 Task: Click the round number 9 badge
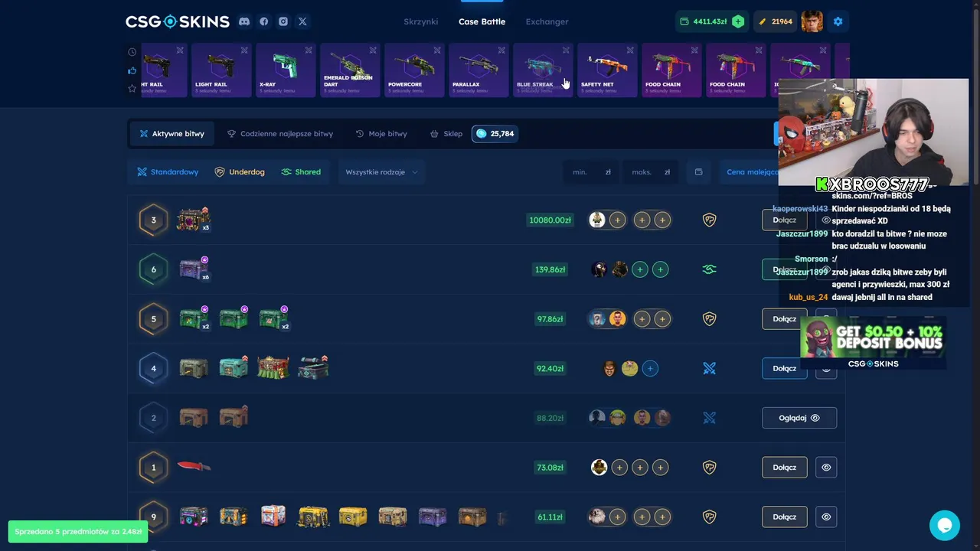click(x=153, y=517)
